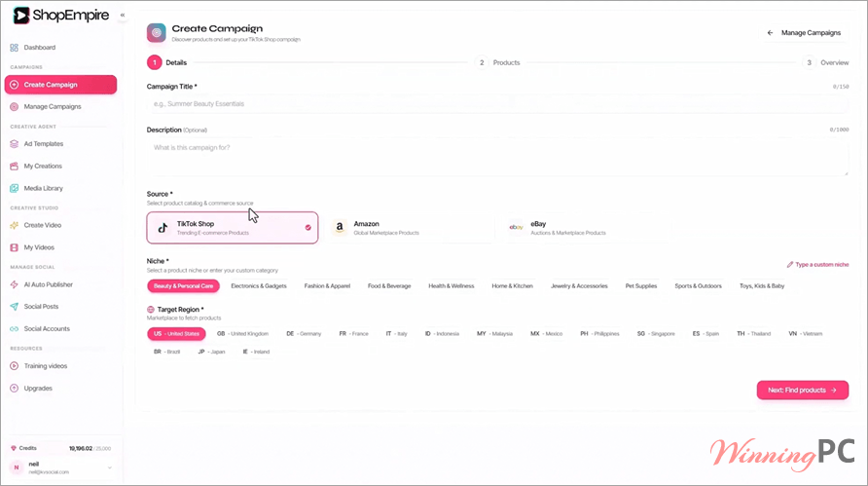
Task: Select eBay as the product source
Action: click(587, 228)
